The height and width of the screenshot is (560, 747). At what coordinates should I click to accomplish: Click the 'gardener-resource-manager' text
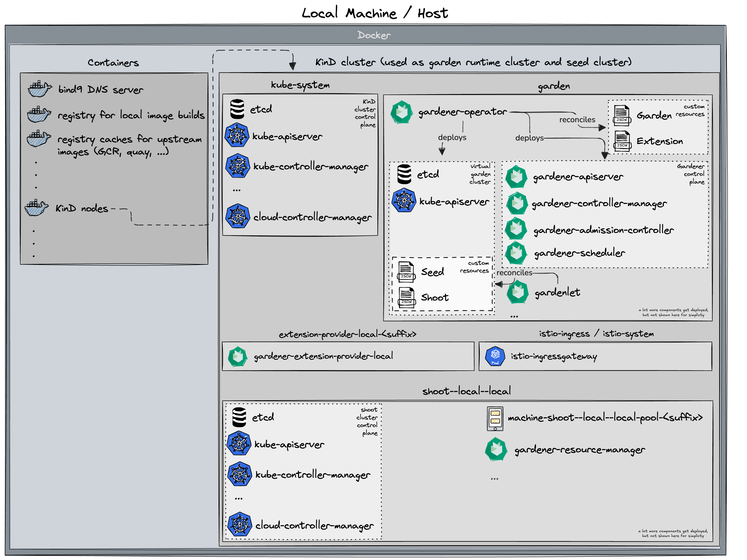[580, 450]
